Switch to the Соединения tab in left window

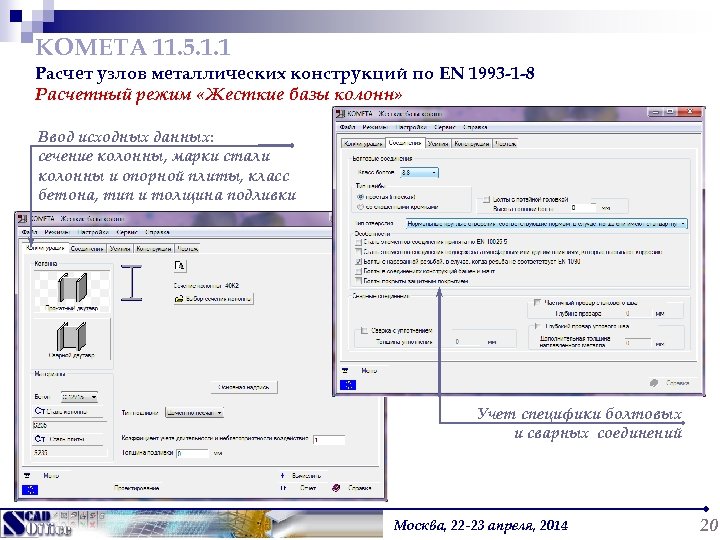[x=87, y=249]
